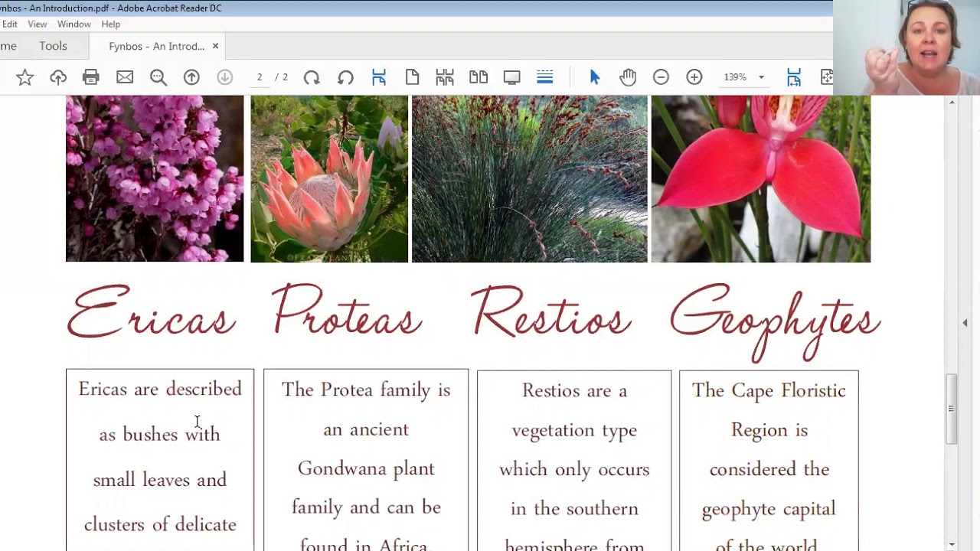Click the Geophytes heading
Screen dimensions: 980x551
775,321
